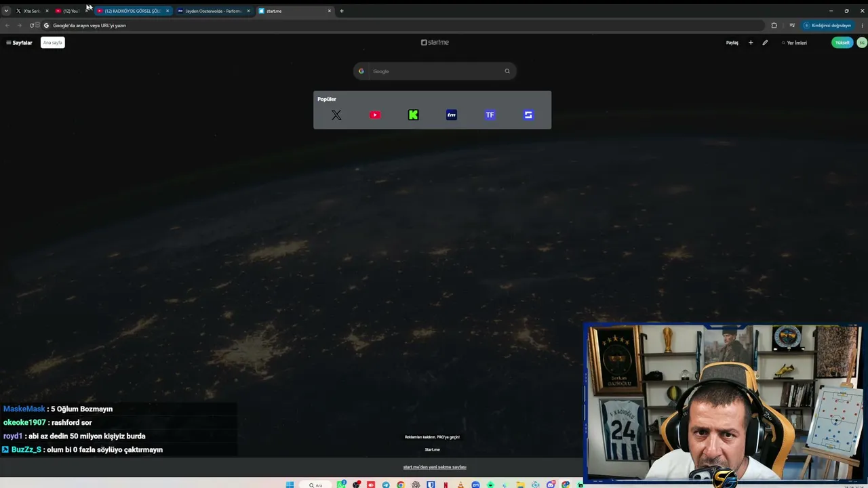Open WhatsApp from the taskbar
Viewport: 868px width, 488px height.
tap(341, 485)
